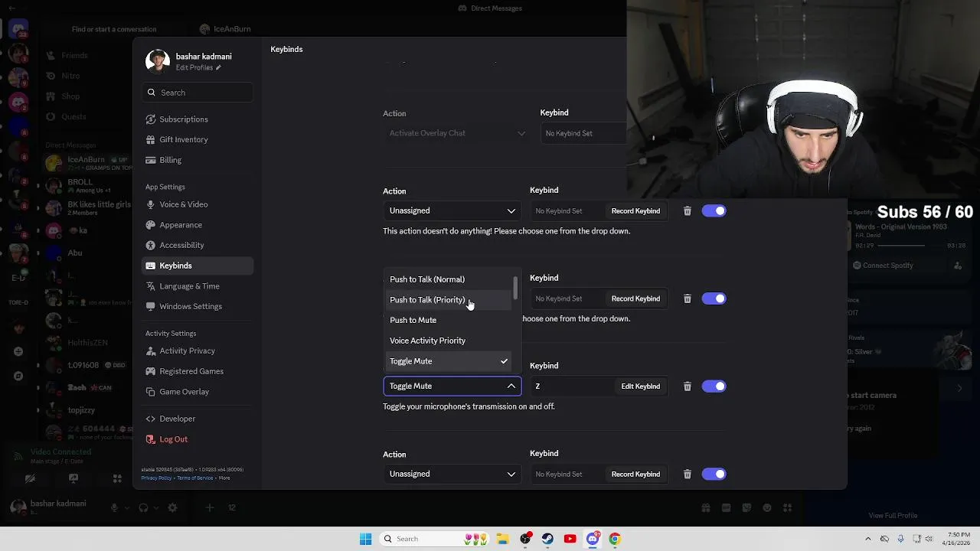Click Connect Spotify in profile panel
Screen dimensions: 980x551
pos(887,266)
